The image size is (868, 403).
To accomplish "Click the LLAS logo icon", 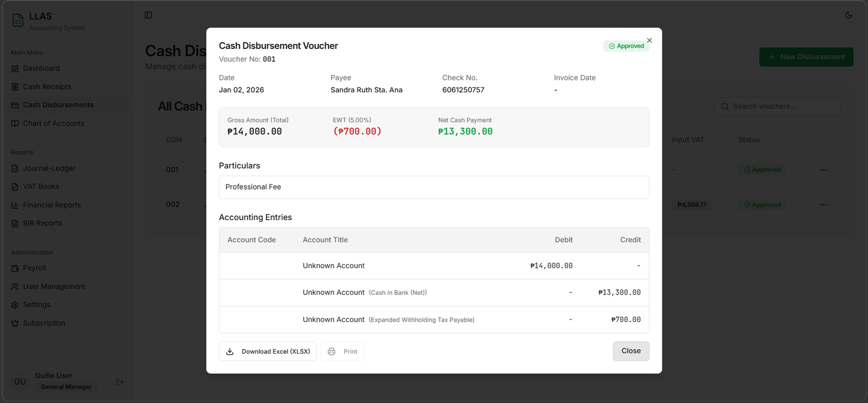I will click(18, 21).
